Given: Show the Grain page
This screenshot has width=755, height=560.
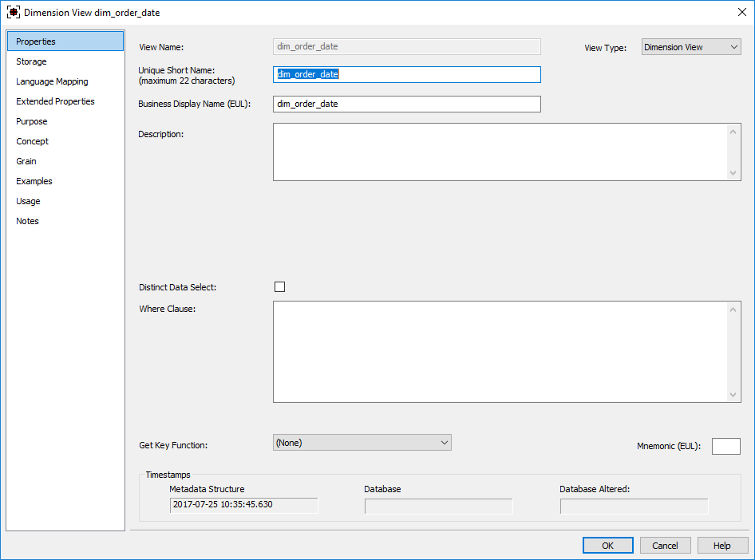Looking at the screenshot, I should [x=26, y=161].
